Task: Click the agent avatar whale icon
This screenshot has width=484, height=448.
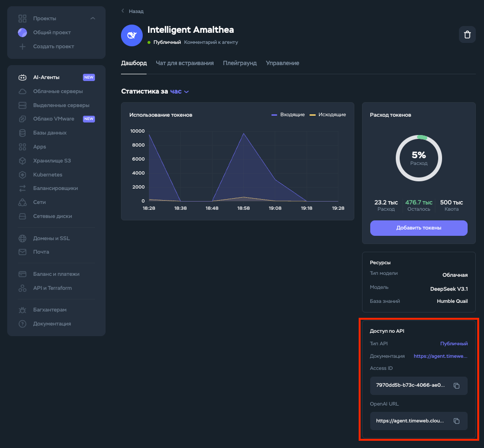Action: 132,36
